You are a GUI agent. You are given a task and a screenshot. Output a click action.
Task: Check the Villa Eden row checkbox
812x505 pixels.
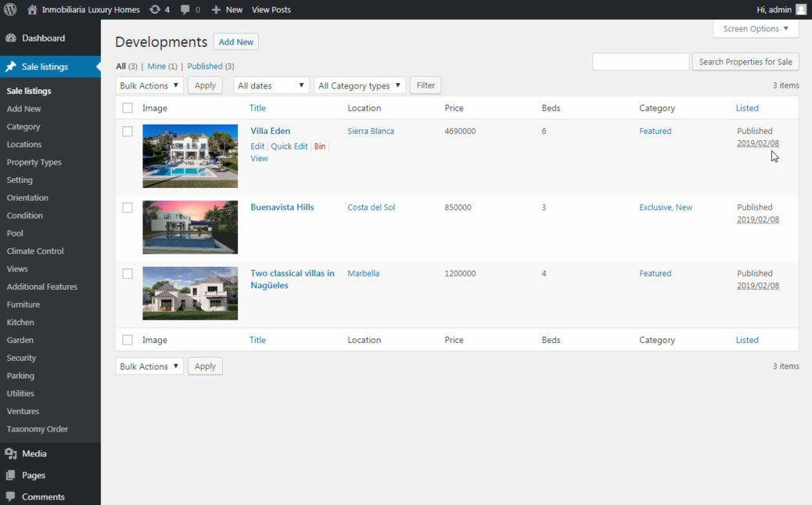128,131
